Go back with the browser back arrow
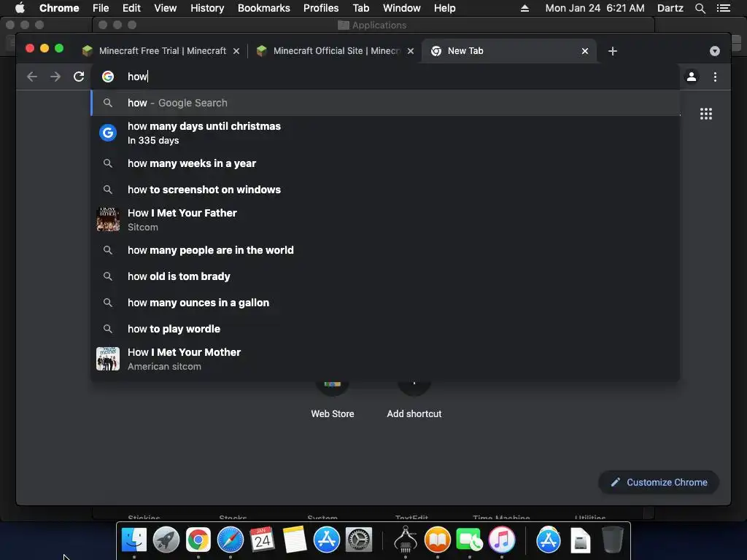 tap(32, 77)
